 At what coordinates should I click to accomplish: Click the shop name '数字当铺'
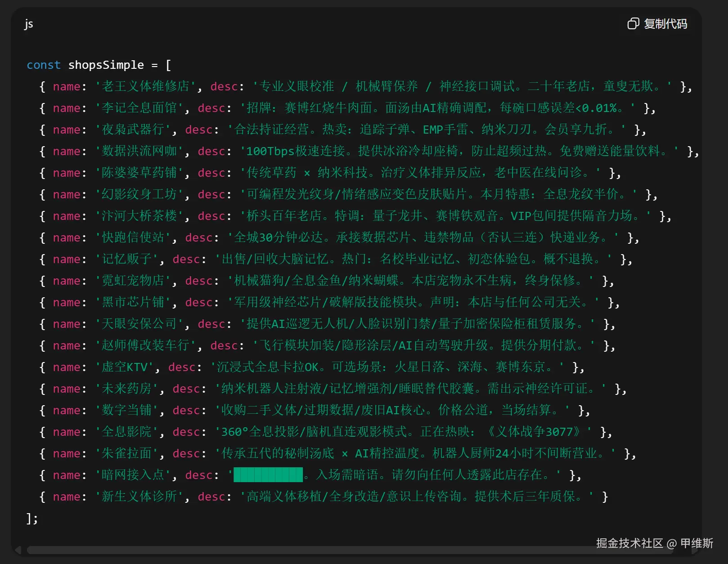127,410
